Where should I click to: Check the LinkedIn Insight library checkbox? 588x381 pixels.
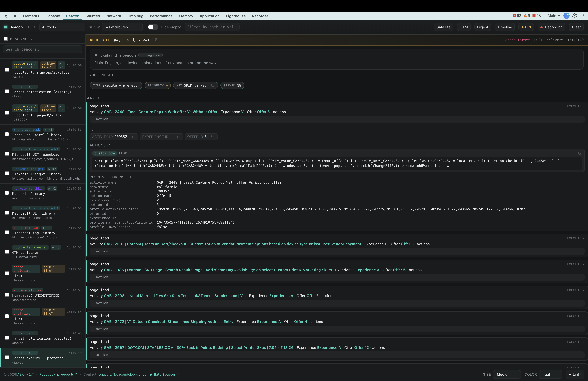click(7, 173)
